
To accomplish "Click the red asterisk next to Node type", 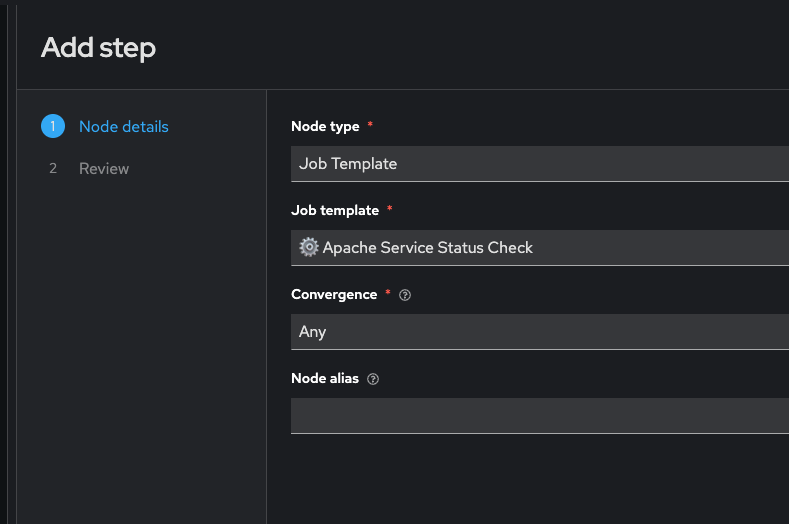I will point(370,126).
